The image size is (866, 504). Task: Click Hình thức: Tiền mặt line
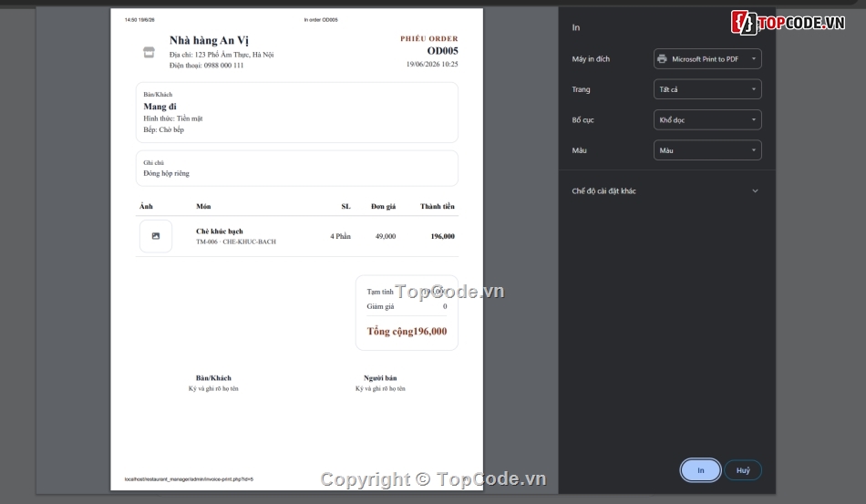coord(173,118)
